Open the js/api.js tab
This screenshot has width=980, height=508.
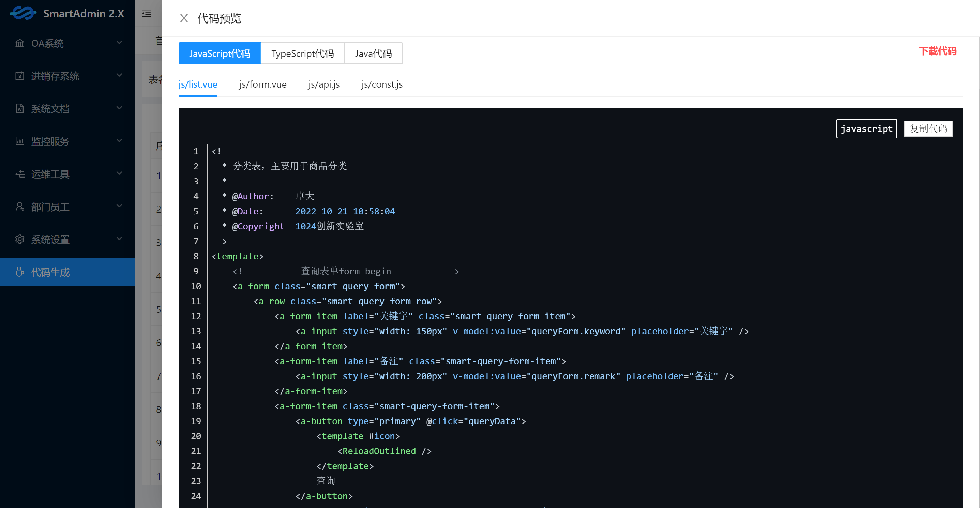pyautogui.click(x=324, y=84)
